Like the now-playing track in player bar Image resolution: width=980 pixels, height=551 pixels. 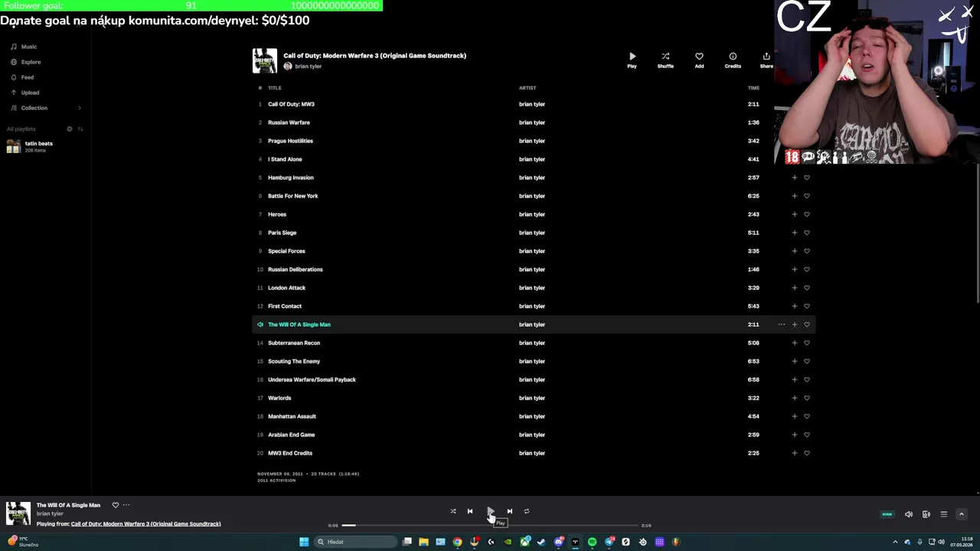[116, 505]
